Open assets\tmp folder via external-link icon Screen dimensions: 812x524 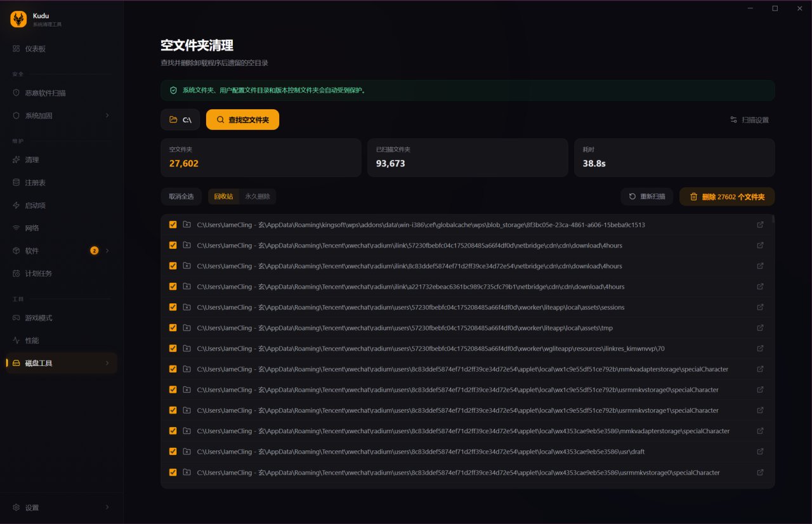coord(760,328)
